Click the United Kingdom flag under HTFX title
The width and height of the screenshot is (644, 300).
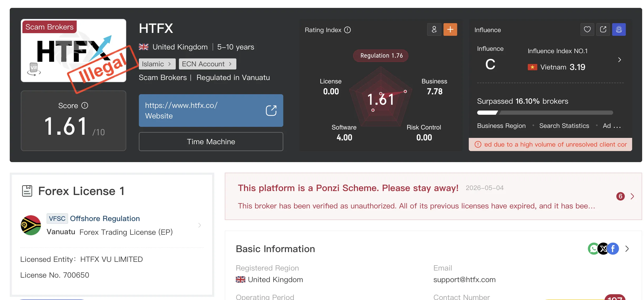144,47
